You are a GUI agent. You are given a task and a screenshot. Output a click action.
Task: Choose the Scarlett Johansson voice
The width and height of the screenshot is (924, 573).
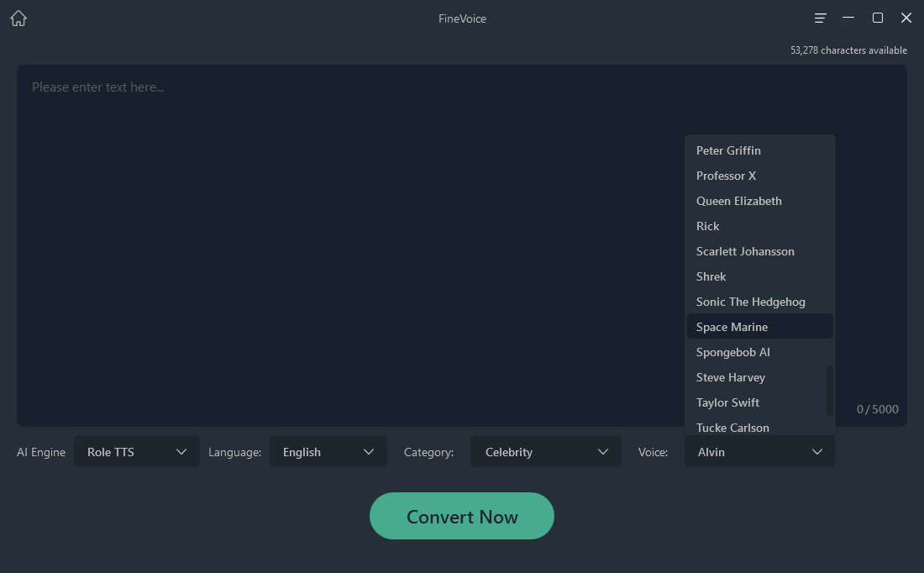click(759, 251)
